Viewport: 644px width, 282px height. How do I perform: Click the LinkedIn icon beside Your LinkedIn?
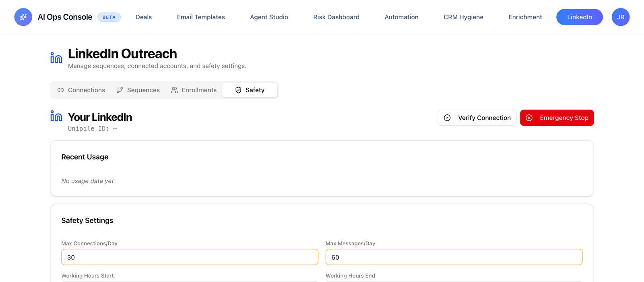point(56,116)
